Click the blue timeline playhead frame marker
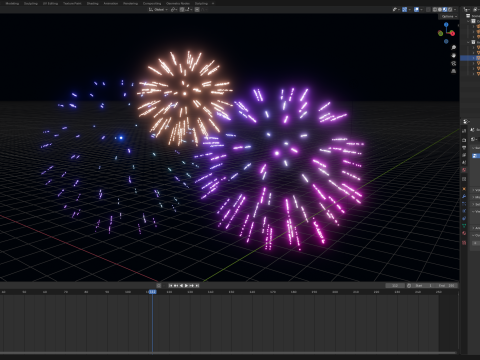The image size is (480, 360). coord(152,292)
